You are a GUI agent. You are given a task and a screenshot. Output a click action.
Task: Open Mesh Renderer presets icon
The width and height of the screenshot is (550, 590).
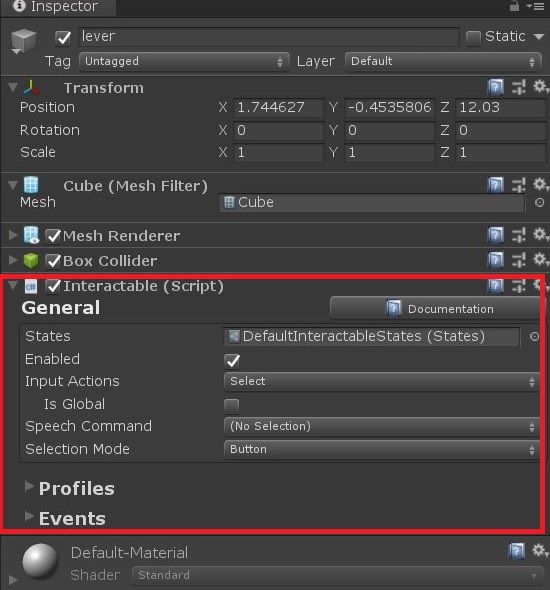(x=518, y=235)
